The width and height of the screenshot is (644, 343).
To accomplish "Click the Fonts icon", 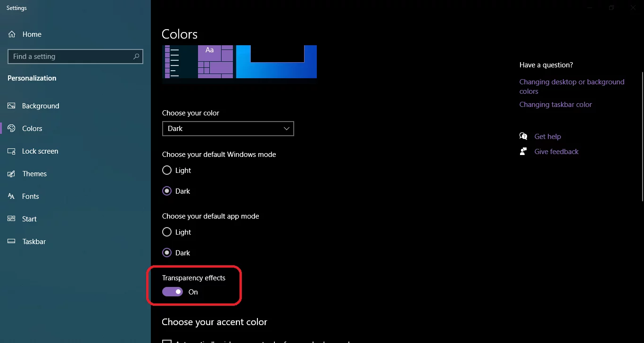I will [x=12, y=196].
